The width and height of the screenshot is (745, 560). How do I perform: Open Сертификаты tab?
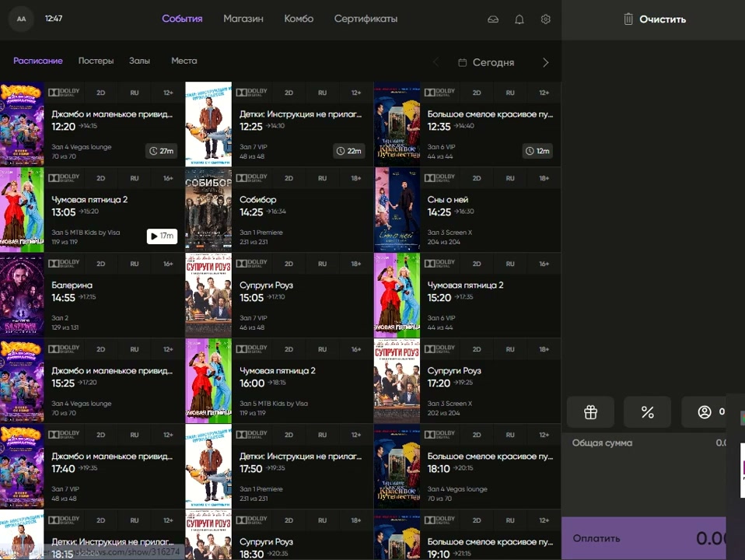pyautogui.click(x=366, y=19)
